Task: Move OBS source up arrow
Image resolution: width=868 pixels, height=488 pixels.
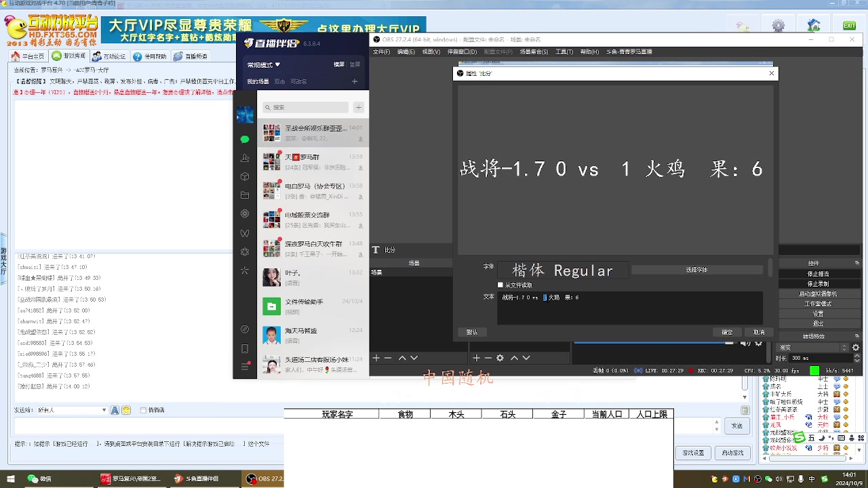Action: 514,358
